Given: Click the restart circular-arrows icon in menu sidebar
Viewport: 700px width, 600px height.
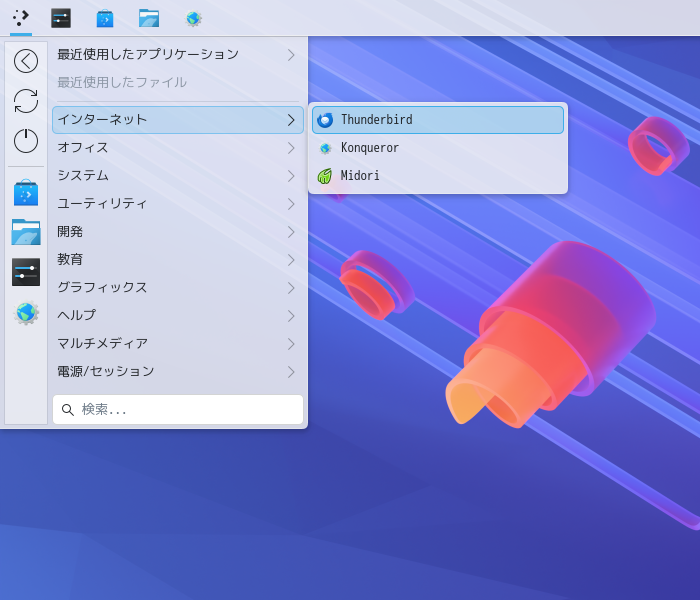Looking at the screenshot, I should 26,101.
